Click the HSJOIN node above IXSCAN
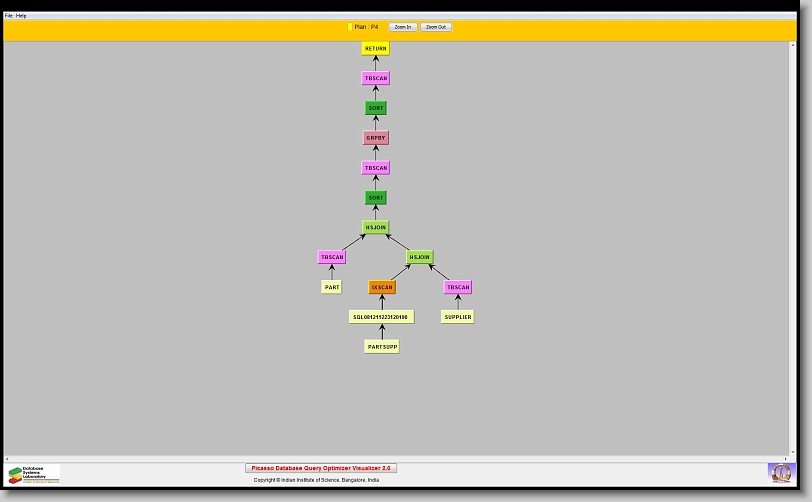 tap(420, 257)
